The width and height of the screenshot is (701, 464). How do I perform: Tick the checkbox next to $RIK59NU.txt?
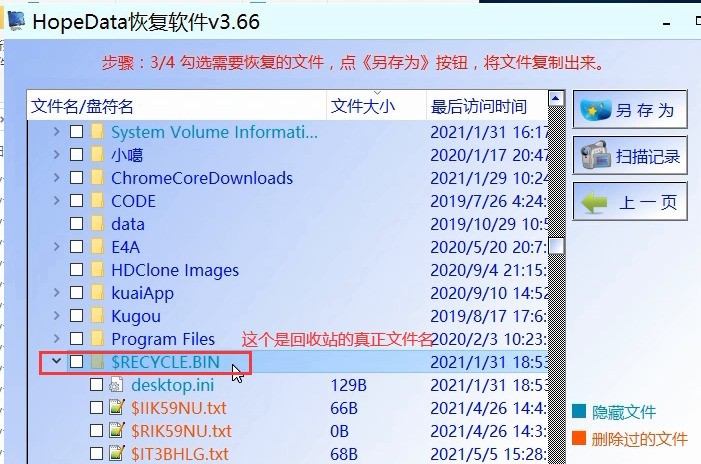97,431
